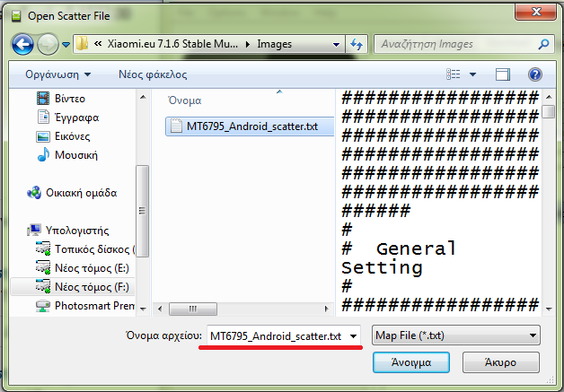Select Βίντεο in the navigation pane
This screenshot has height=392, width=564.
[x=61, y=99]
